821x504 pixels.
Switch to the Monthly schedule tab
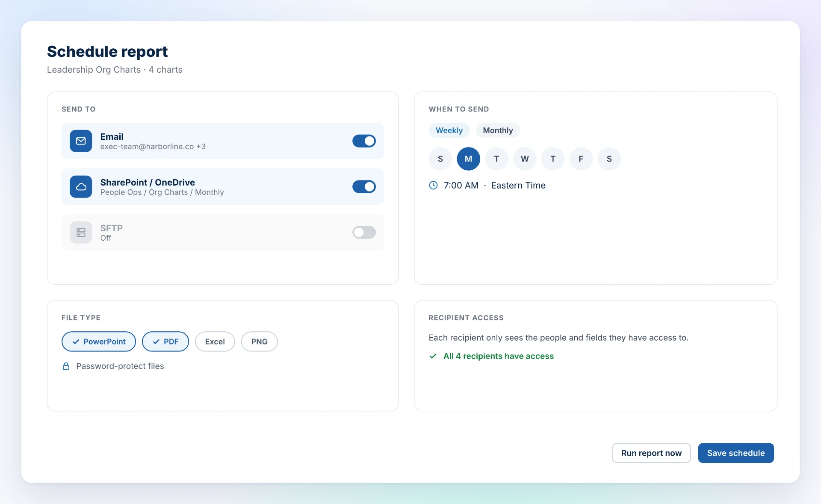[x=498, y=130]
